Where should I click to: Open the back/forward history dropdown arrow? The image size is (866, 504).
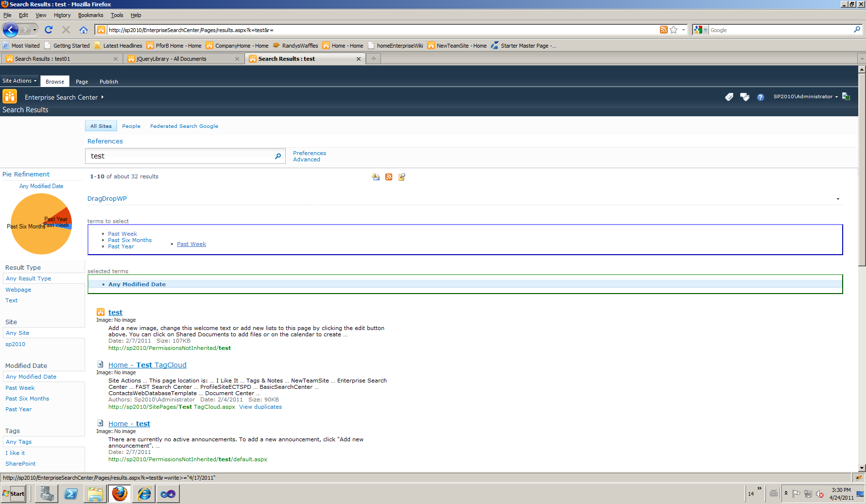[x=35, y=30]
